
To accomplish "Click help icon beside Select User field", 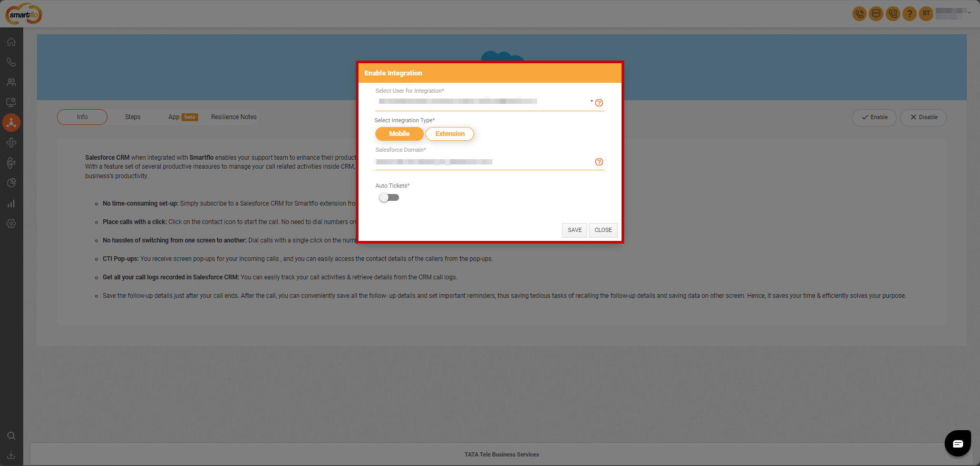I will 599,103.
